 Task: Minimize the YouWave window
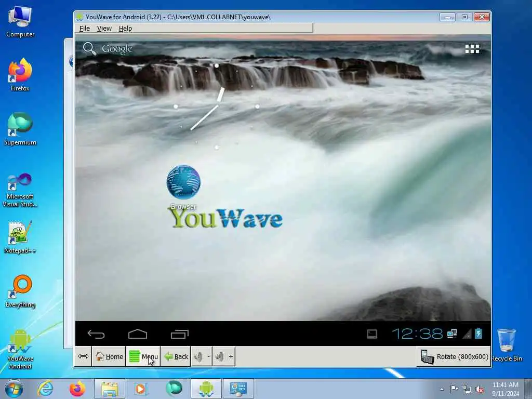(x=447, y=17)
